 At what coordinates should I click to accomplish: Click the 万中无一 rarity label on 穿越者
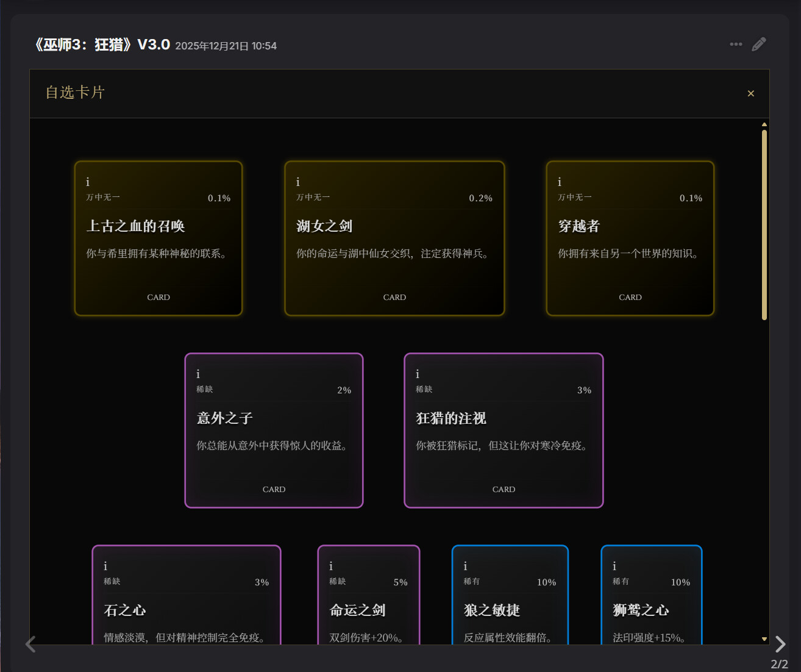point(575,198)
